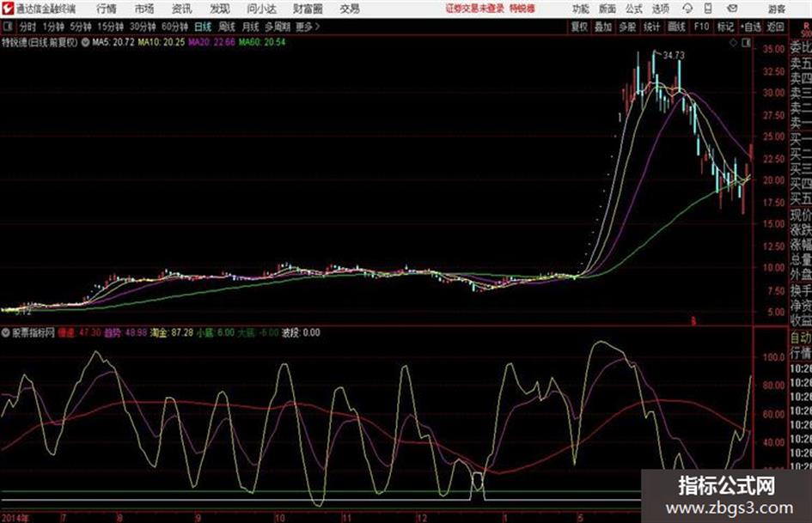Click the 35.00 price axis label
Viewport: 812px width, 523px height.
[774, 49]
